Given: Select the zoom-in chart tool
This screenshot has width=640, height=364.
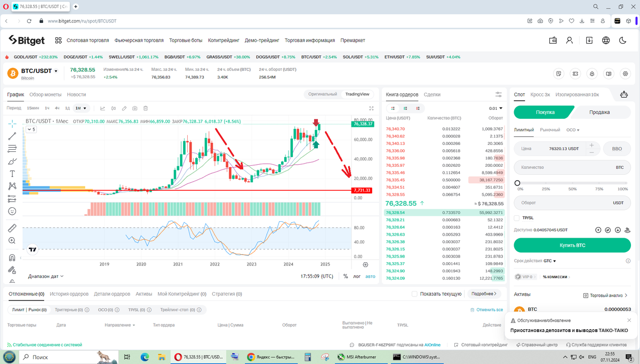Looking at the screenshot, I should tap(12, 241).
